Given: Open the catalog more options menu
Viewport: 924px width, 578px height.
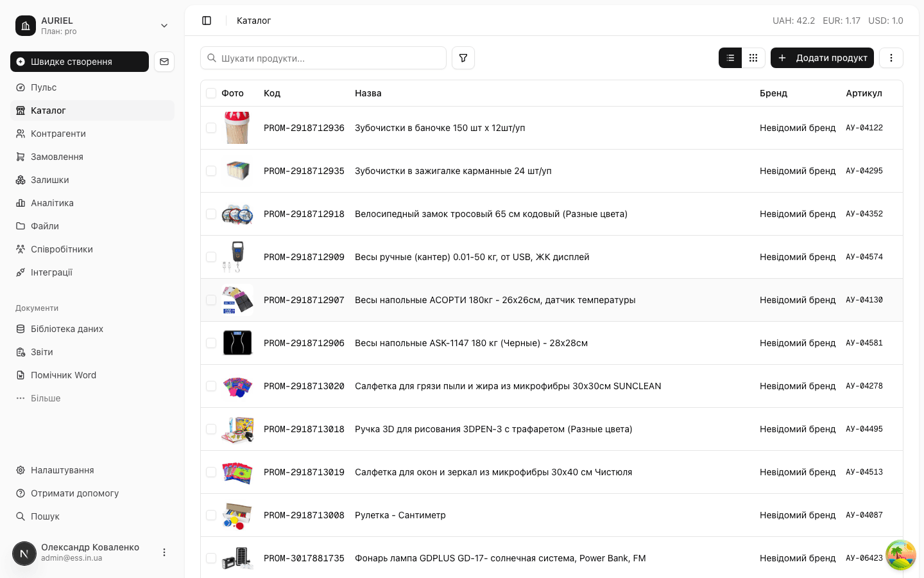Looking at the screenshot, I should [891, 58].
